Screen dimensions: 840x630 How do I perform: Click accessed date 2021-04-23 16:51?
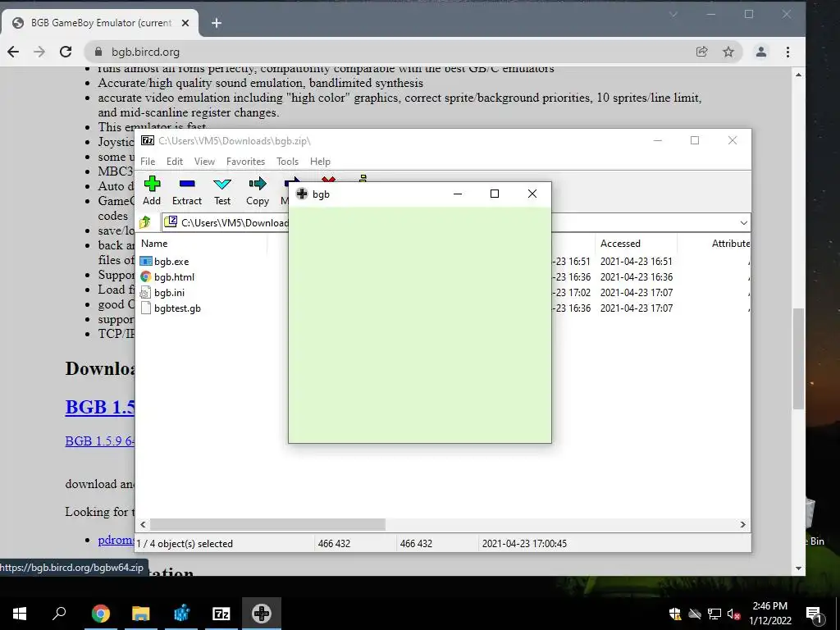(x=636, y=262)
